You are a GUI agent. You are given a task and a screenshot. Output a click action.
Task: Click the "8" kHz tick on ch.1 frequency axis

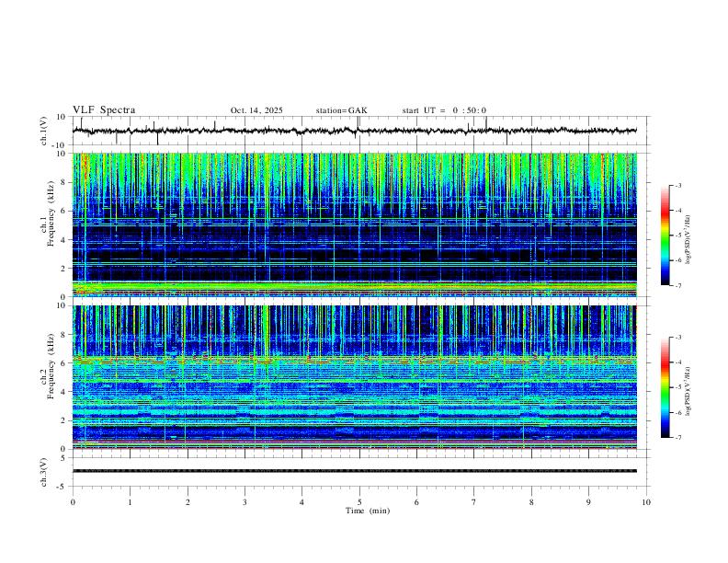[x=64, y=182]
